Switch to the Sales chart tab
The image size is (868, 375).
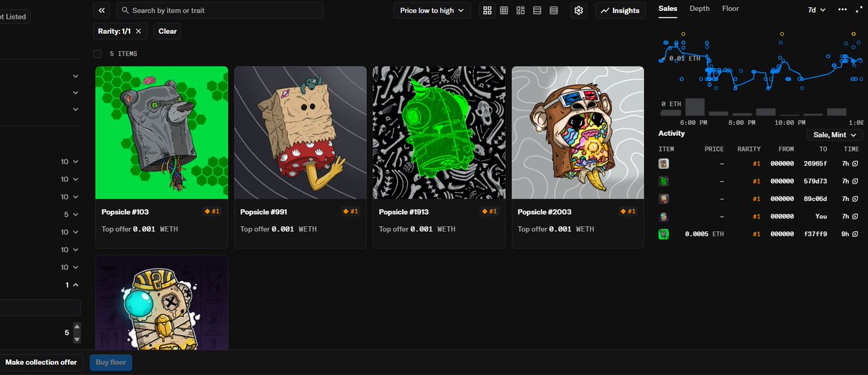(668, 9)
